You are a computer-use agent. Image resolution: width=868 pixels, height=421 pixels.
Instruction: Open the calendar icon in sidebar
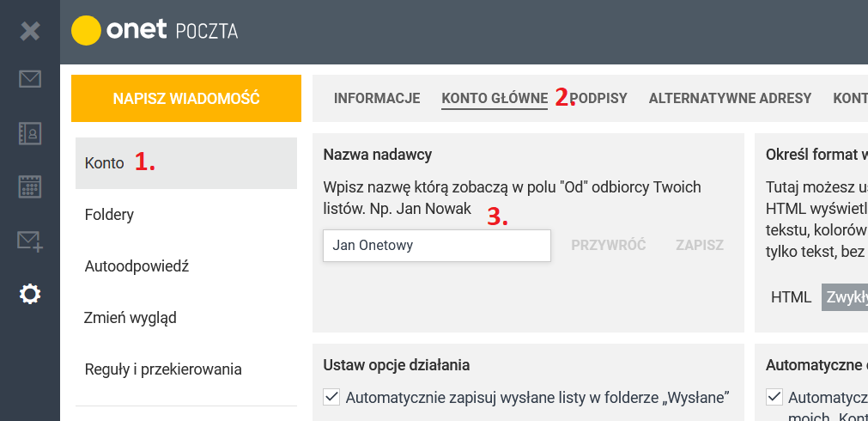pyautogui.click(x=30, y=186)
